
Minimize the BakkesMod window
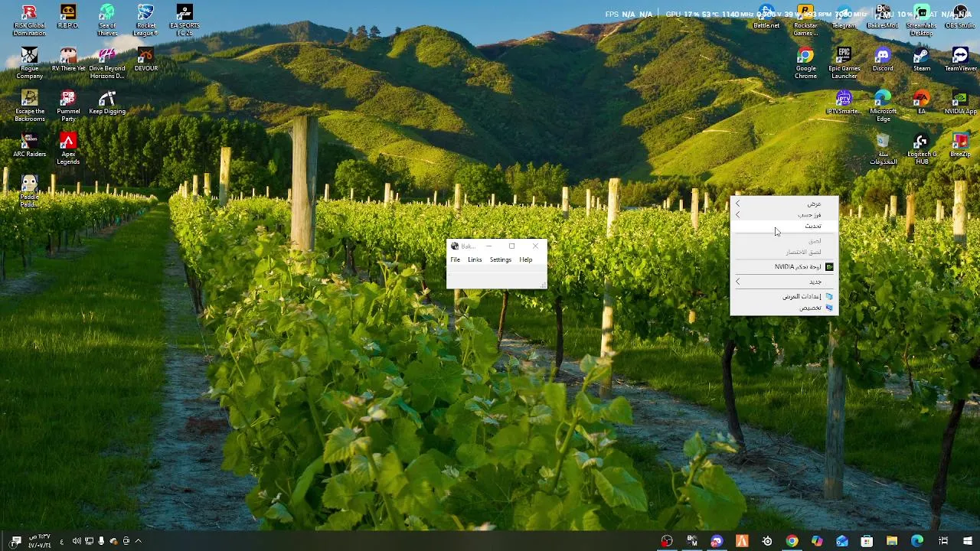coord(488,246)
